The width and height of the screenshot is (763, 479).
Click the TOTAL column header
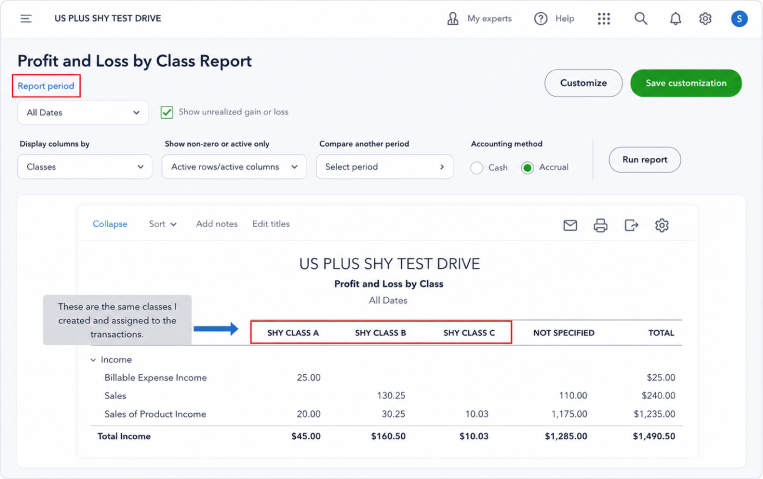661,333
